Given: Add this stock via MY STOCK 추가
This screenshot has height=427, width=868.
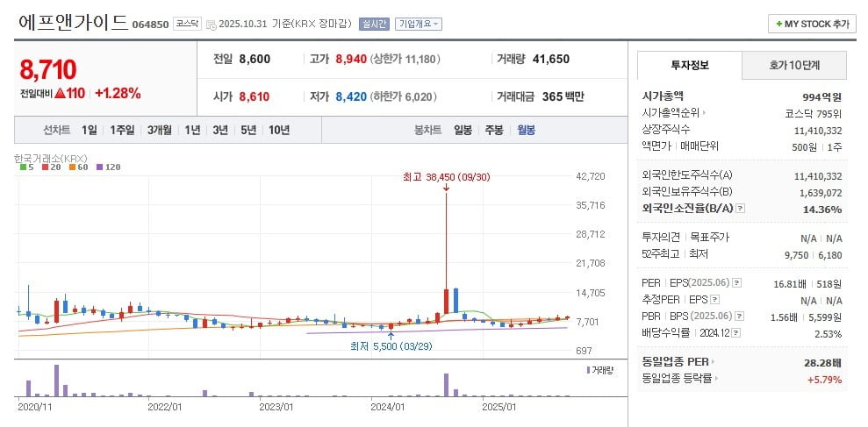Looking at the screenshot, I should [x=812, y=24].
